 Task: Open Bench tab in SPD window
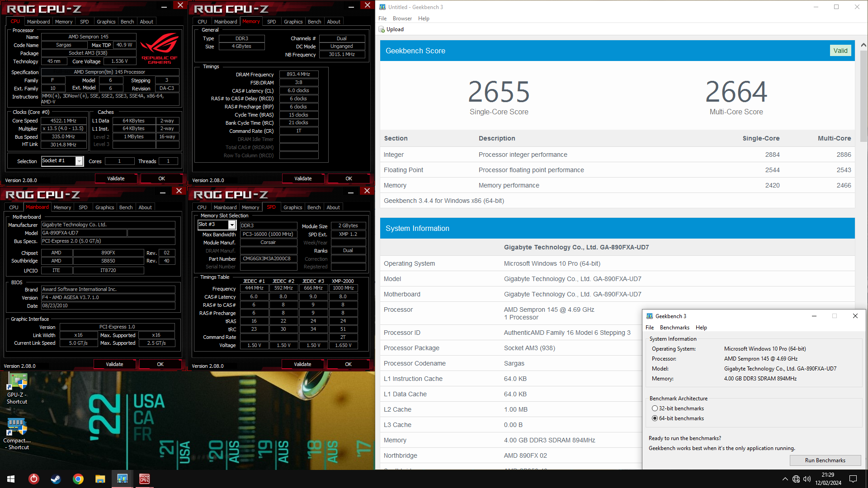(314, 207)
